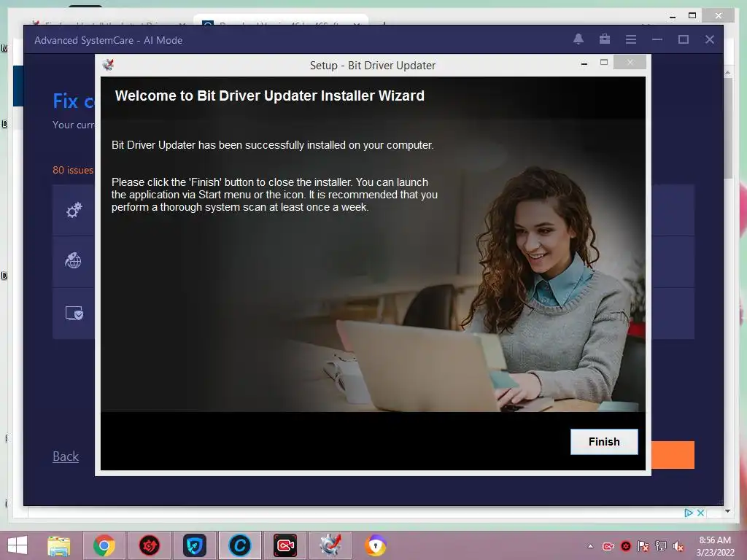Screen dimensions: 747x560
Task: Minimize the Bit Driver Updater setup window
Action: (x=584, y=63)
